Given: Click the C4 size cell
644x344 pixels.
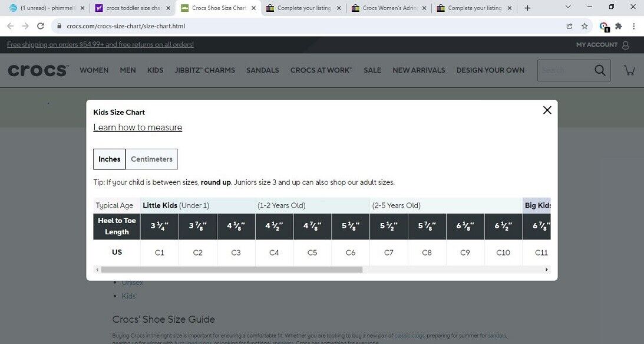Looking at the screenshot, I should (x=274, y=253).
